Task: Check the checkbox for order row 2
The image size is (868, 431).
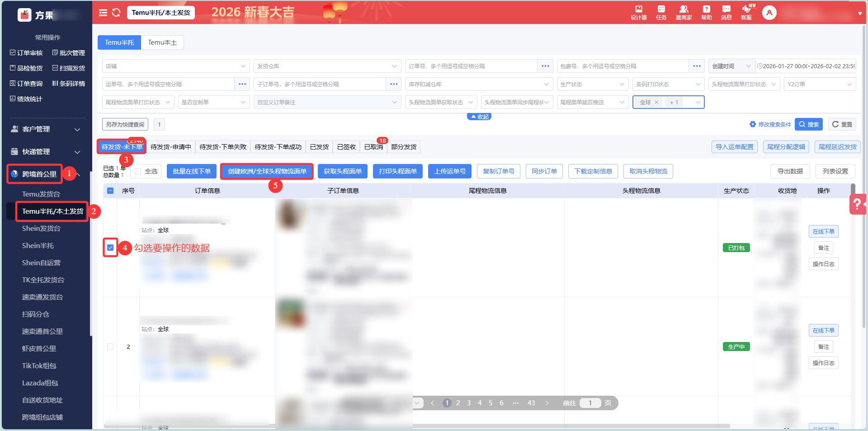Action: coord(110,347)
